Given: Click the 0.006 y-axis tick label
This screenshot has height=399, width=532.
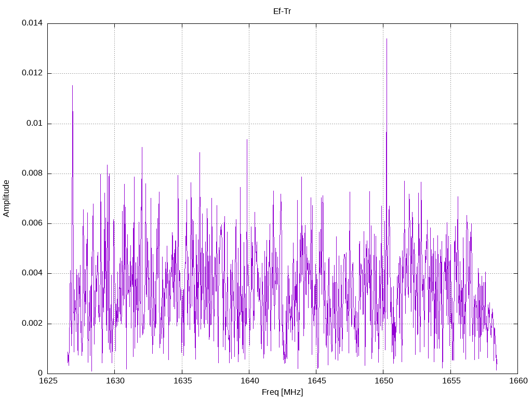Looking at the screenshot, I should (32, 223).
